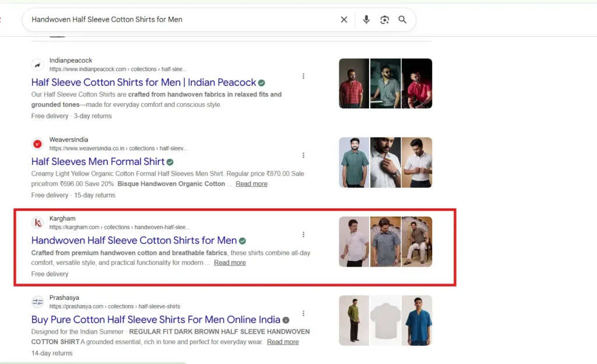This screenshot has height=364, width=597.
Task: Open search by image camera icon
Action: [385, 20]
